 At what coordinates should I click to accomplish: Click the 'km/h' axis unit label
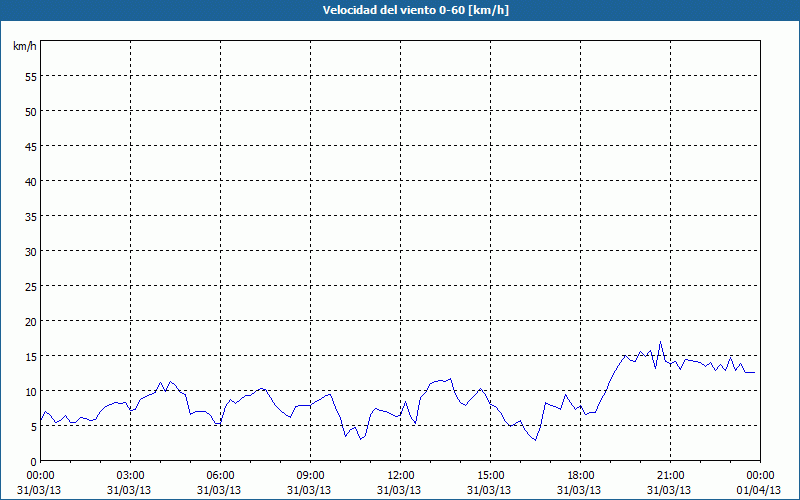click(x=25, y=46)
